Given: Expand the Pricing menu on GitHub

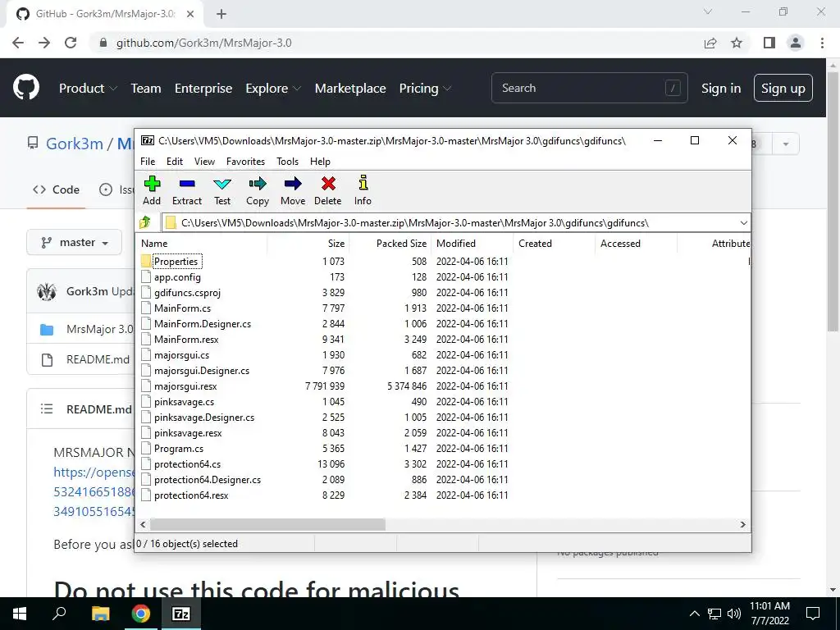Looking at the screenshot, I should [x=425, y=89].
